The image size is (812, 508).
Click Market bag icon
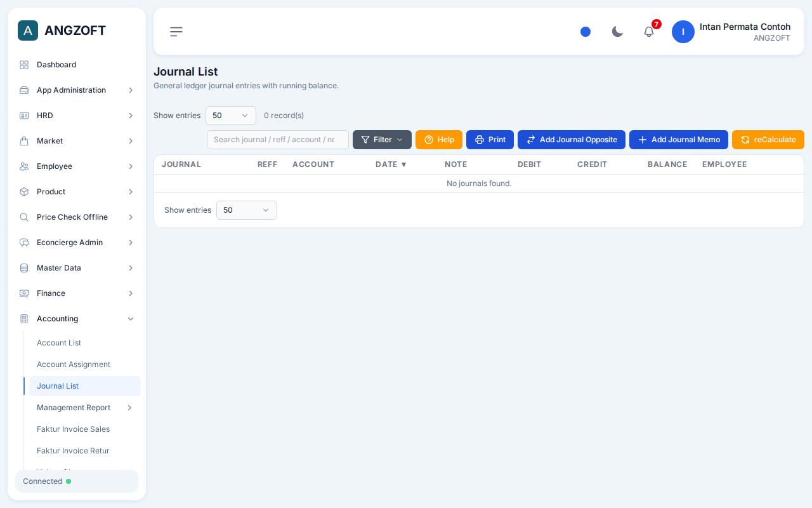point(24,141)
